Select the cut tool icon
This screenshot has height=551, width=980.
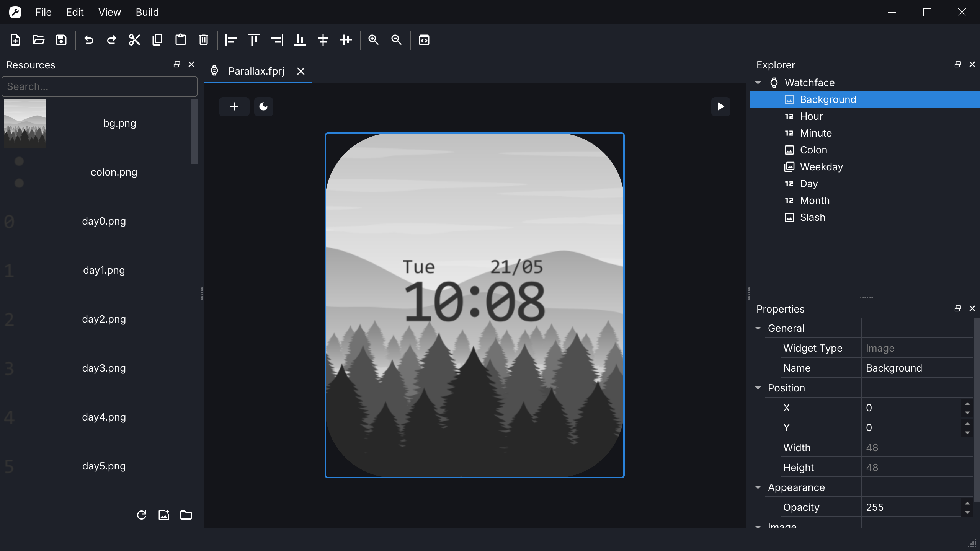(x=134, y=40)
